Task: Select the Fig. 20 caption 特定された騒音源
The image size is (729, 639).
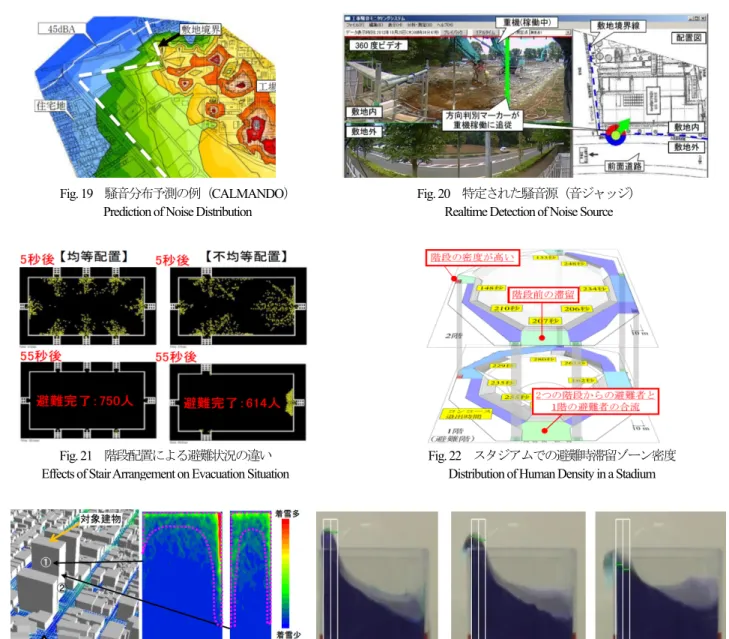Action: pyautogui.click(x=525, y=193)
